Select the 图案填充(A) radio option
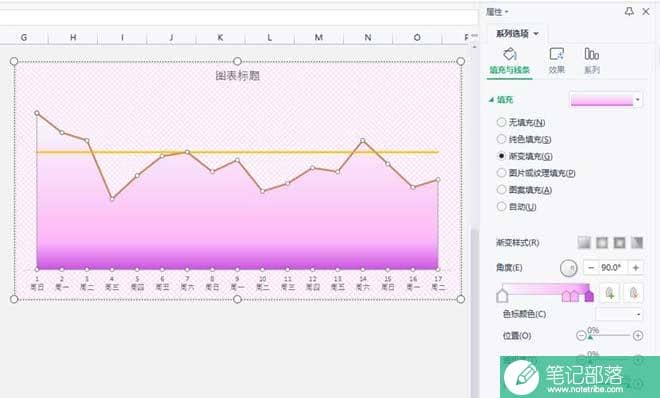660x398 pixels. pos(501,190)
